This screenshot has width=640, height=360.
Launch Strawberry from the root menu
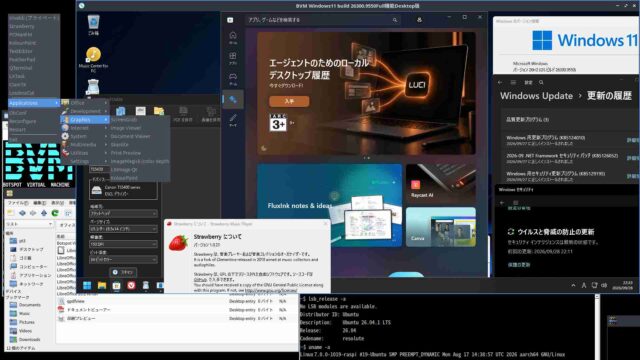[33, 26]
